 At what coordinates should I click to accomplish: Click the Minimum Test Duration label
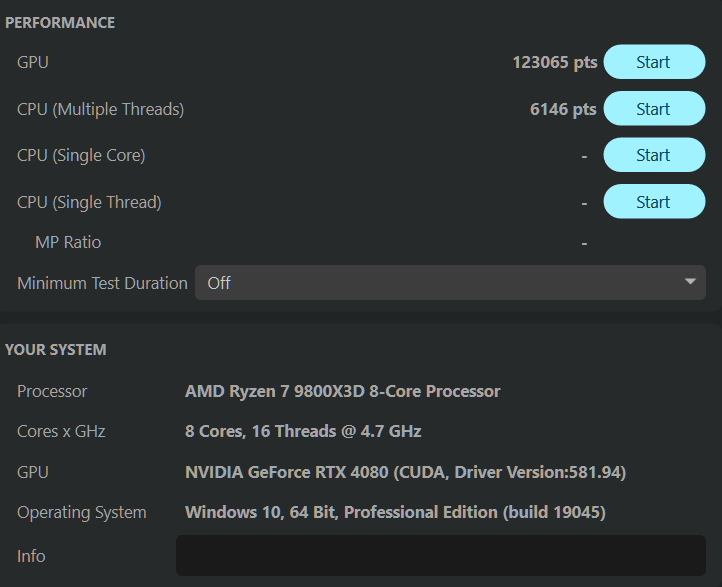(102, 283)
